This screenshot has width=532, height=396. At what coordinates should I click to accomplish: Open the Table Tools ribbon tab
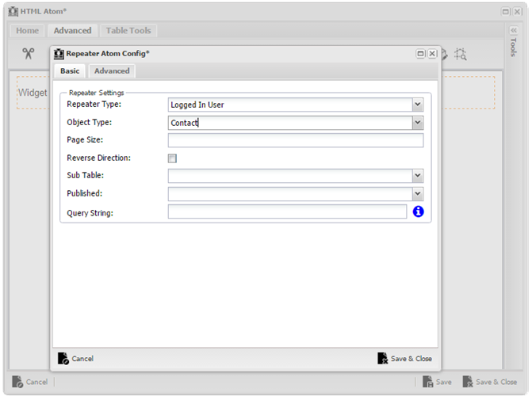pyautogui.click(x=128, y=31)
